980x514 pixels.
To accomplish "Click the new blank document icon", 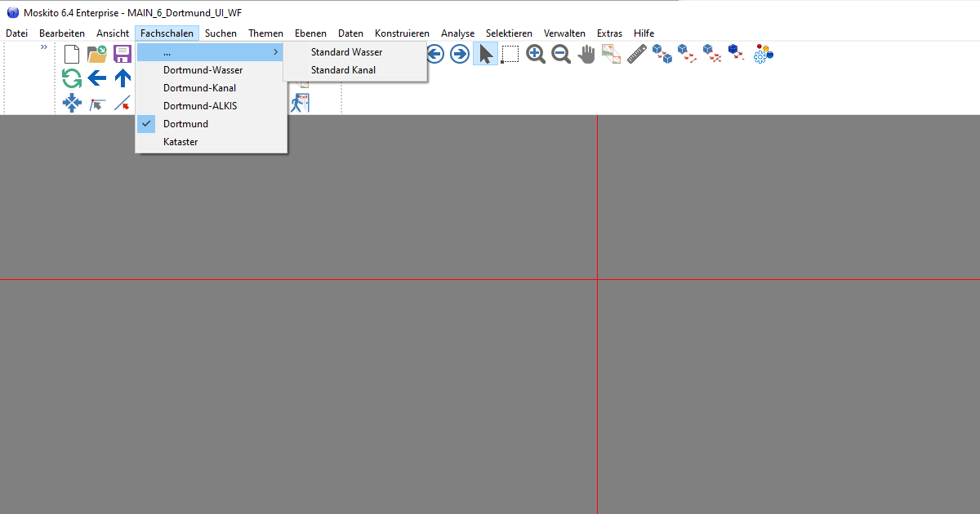I will pos(72,55).
